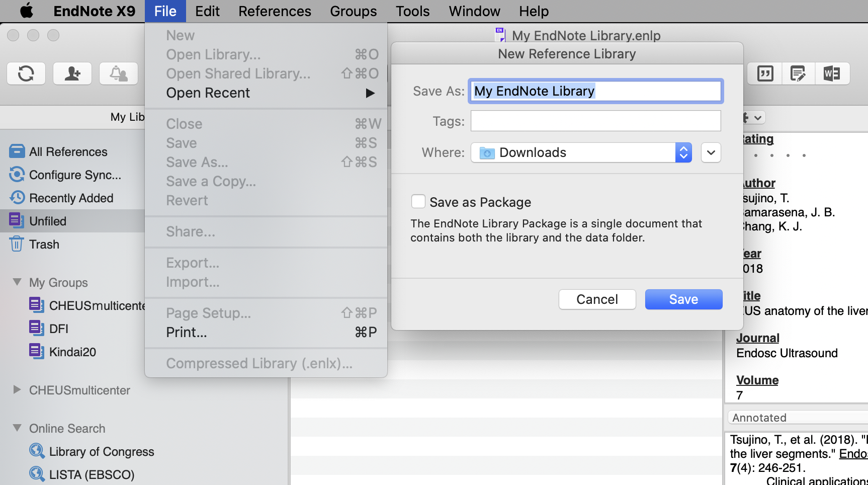The image size is (868, 485).
Task: Click the Cancel button
Action: click(597, 299)
